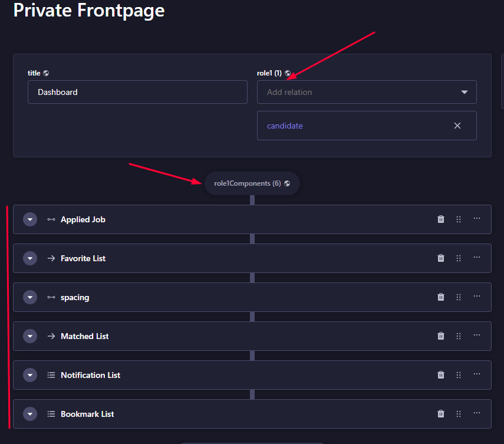Click globe icon beside role1 label
The height and width of the screenshot is (444, 504).
click(288, 73)
